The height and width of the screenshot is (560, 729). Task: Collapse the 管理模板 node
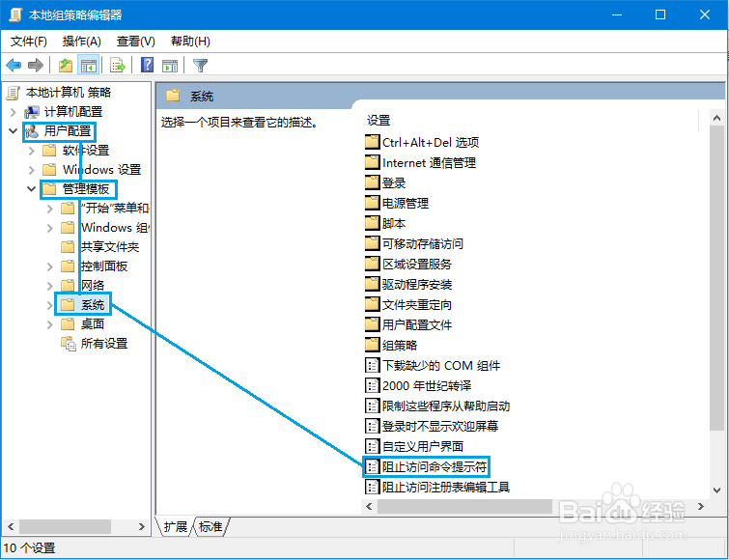click(x=31, y=189)
